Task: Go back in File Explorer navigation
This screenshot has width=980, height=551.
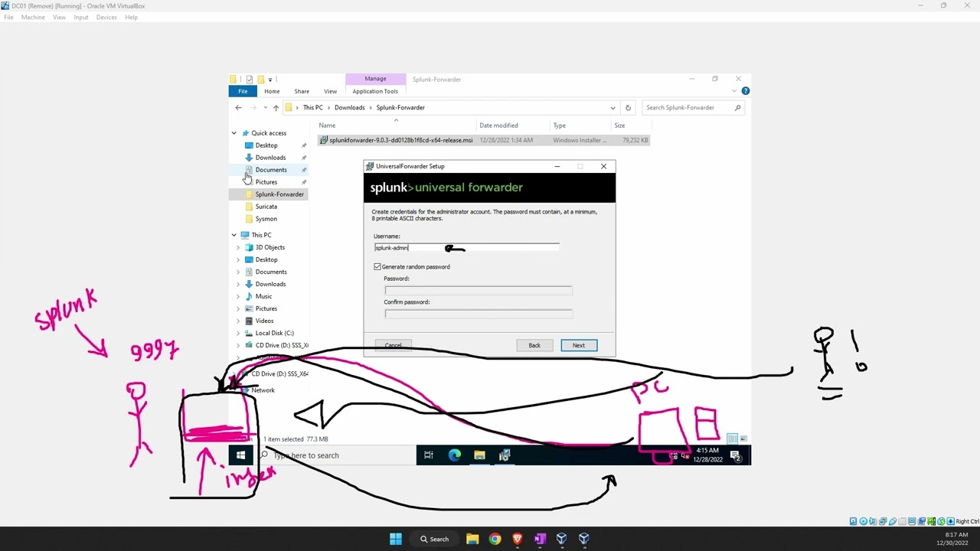Action: pos(238,108)
